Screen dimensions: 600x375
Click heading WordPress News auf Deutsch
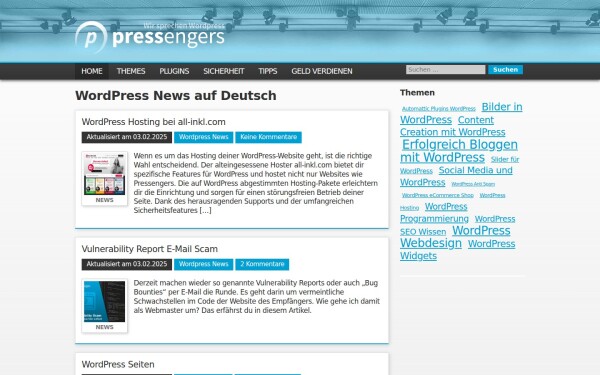176,96
